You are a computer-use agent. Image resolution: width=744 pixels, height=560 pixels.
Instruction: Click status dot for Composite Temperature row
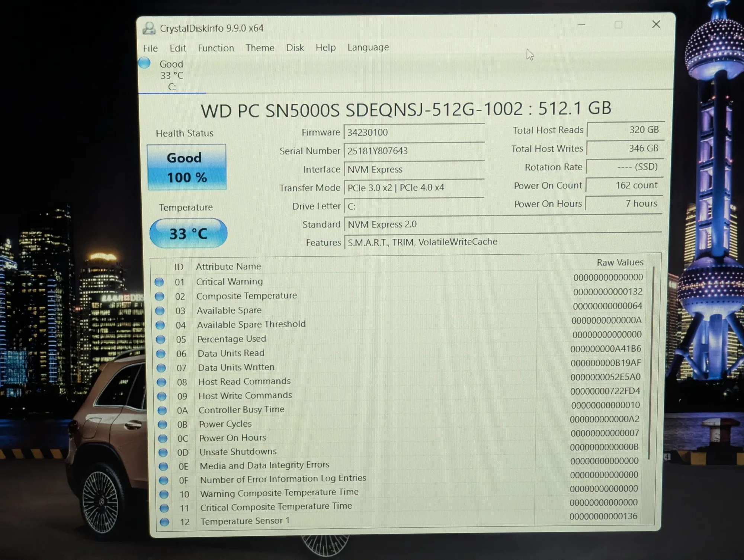pyautogui.click(x=160, y=296)
